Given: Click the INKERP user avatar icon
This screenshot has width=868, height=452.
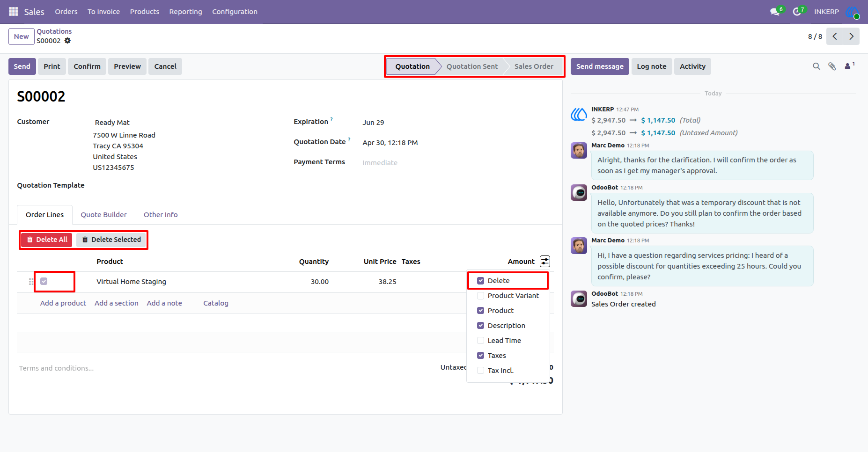Looking at the screenshot, I should pos(853,12).
